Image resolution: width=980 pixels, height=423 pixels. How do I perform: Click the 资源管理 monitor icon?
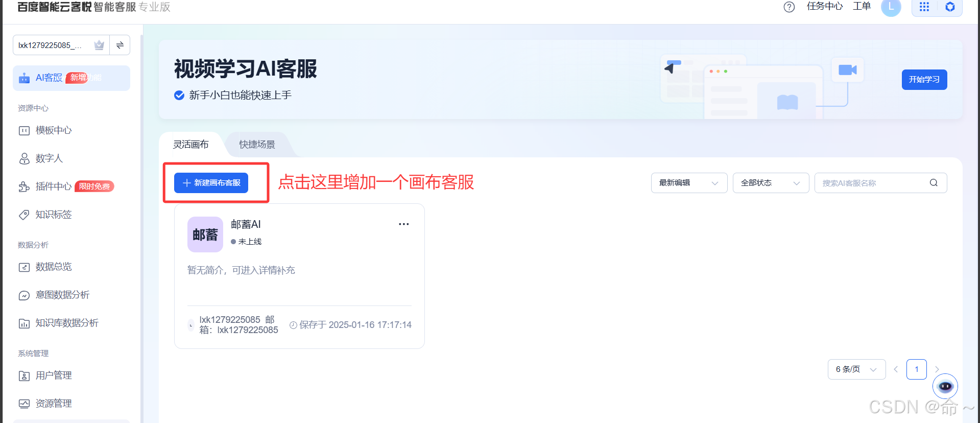pyautogui.click(x=24, y=404)
